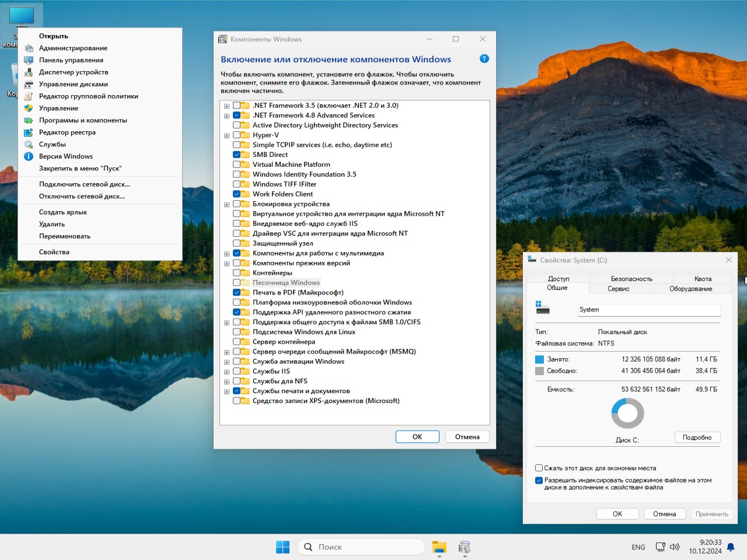This screenshot has width=747, height=560.
Task: Click the search magnifier in the taskbar
Action: pyautogui.click(x=308, y=547)
